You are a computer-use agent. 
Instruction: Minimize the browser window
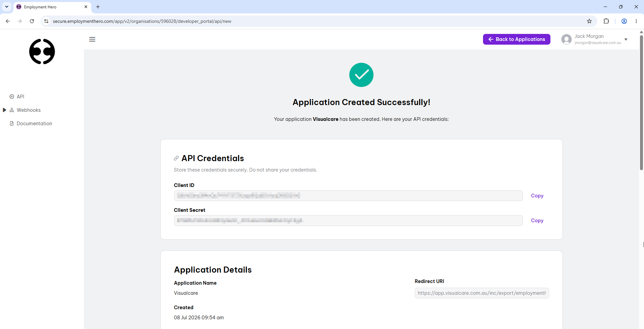(x=605, y=7)
